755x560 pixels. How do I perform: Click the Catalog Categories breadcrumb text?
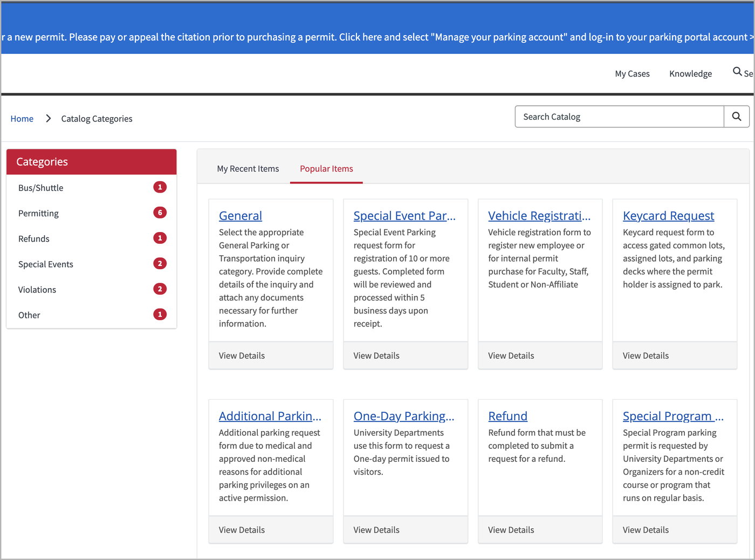[97, 119]
